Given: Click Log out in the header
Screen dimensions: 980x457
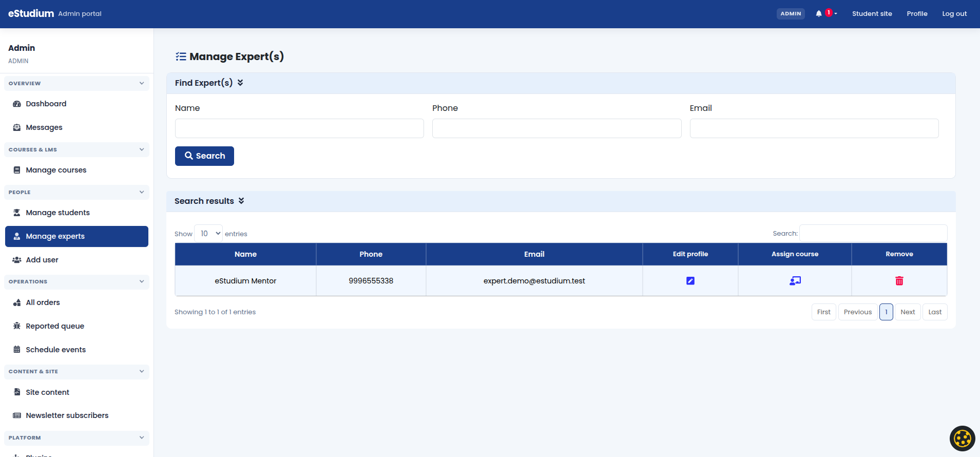Looking at the screenshot, I should [954, 14].
